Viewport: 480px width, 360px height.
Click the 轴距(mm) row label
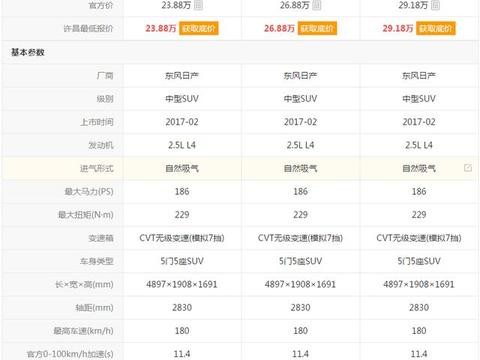(x=94, y=307)
